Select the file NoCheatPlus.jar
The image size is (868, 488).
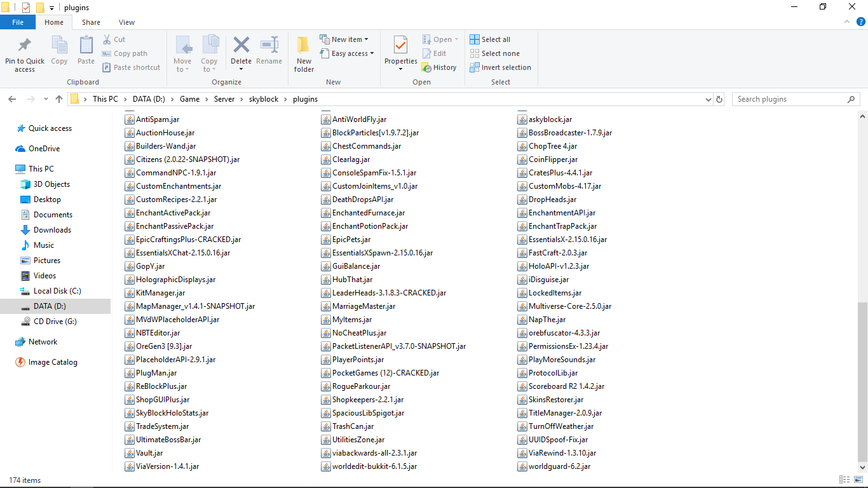pyautogui.click(x=354, y=333)
